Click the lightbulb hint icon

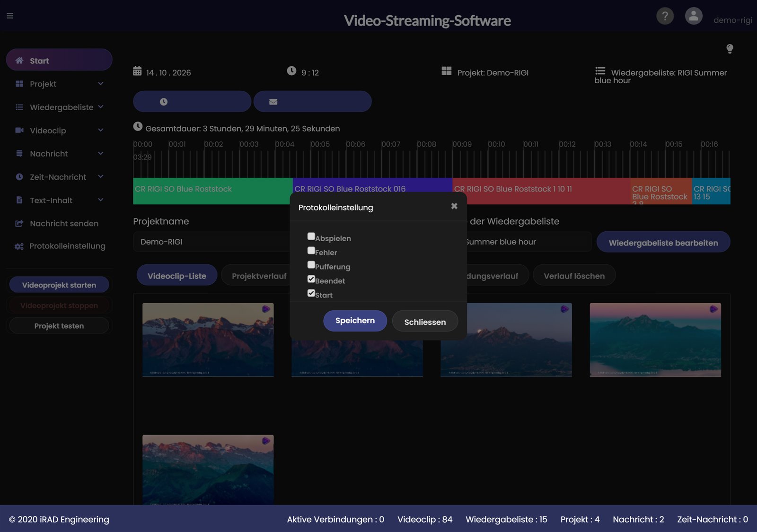[x=730, y=49]
